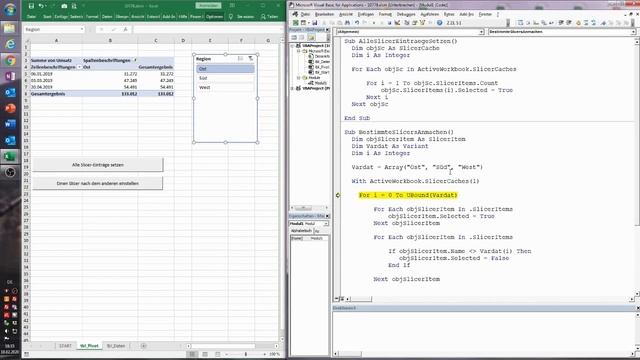The width and height of the screenshot is (640, 360).
Task: Click the tell-me lightbulb icon in Excel
Action: tap(231, 17)
